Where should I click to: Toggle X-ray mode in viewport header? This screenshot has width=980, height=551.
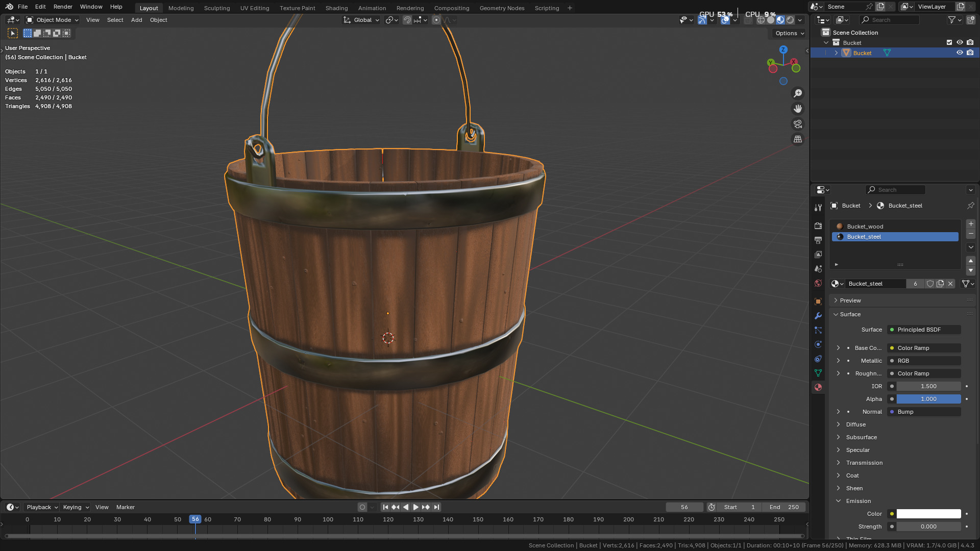748,20
